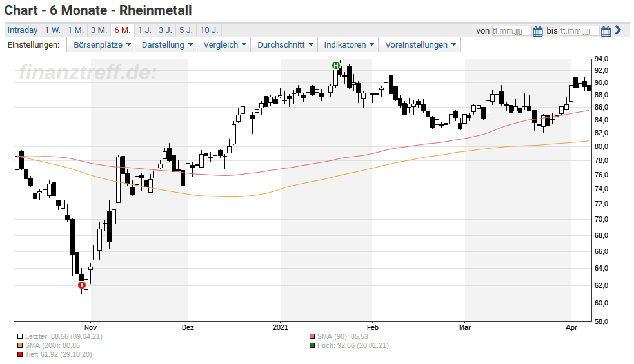Click the white Letzter legend swatch
The image size is (634, 364).
click(20, 336)
